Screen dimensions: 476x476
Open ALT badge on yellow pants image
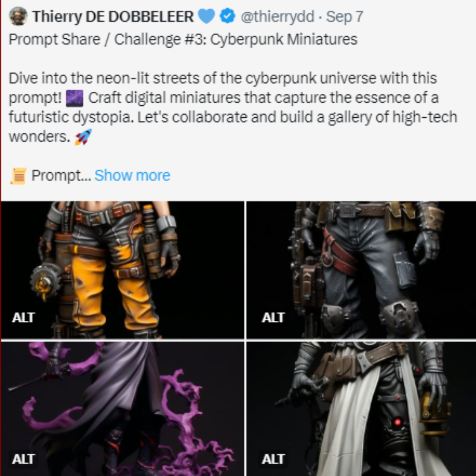point(23,317)
